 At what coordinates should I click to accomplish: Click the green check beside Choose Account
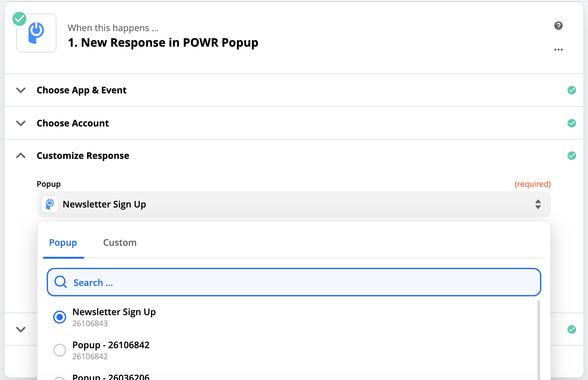[571, 123]
